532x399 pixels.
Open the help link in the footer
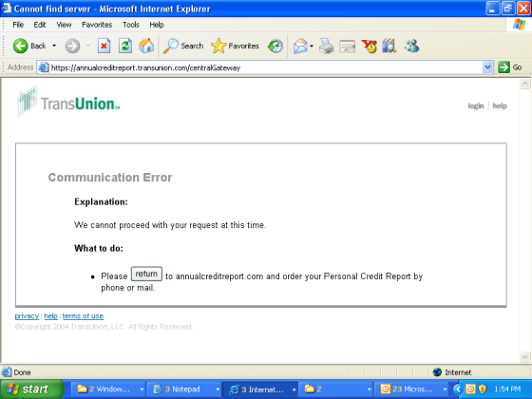coord(51,315)
